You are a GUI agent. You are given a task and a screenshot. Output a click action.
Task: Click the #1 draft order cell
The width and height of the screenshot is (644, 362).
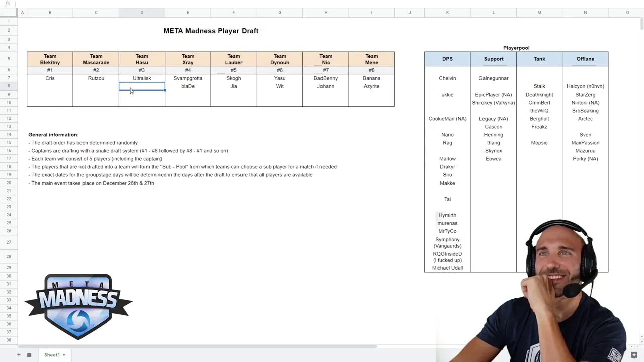click(x=50, y=70)
